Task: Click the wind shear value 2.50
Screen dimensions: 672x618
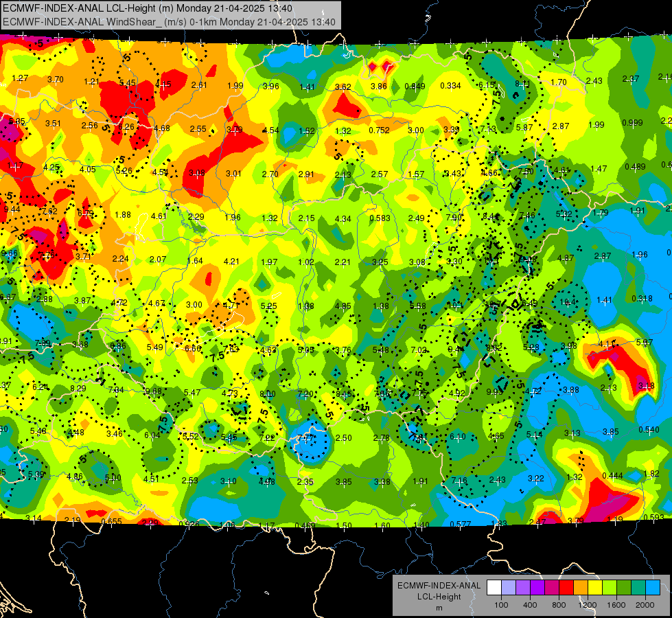Action: click(343, 438)
